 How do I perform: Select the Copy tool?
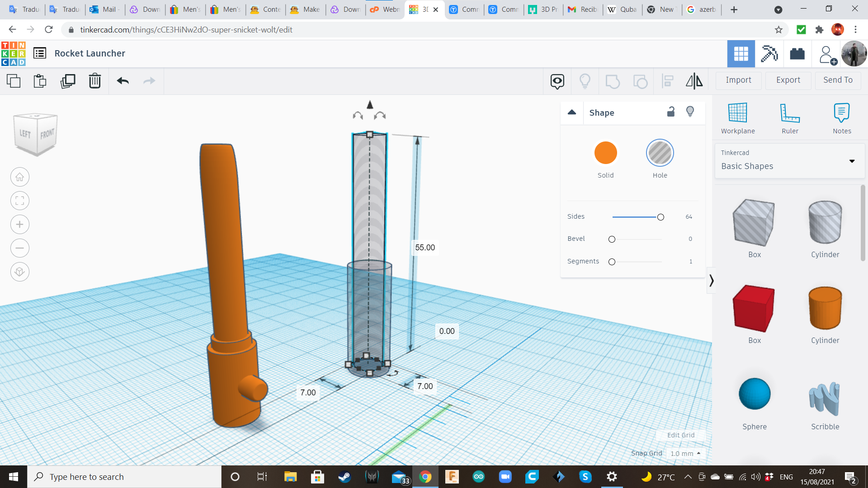coord(14,81)
